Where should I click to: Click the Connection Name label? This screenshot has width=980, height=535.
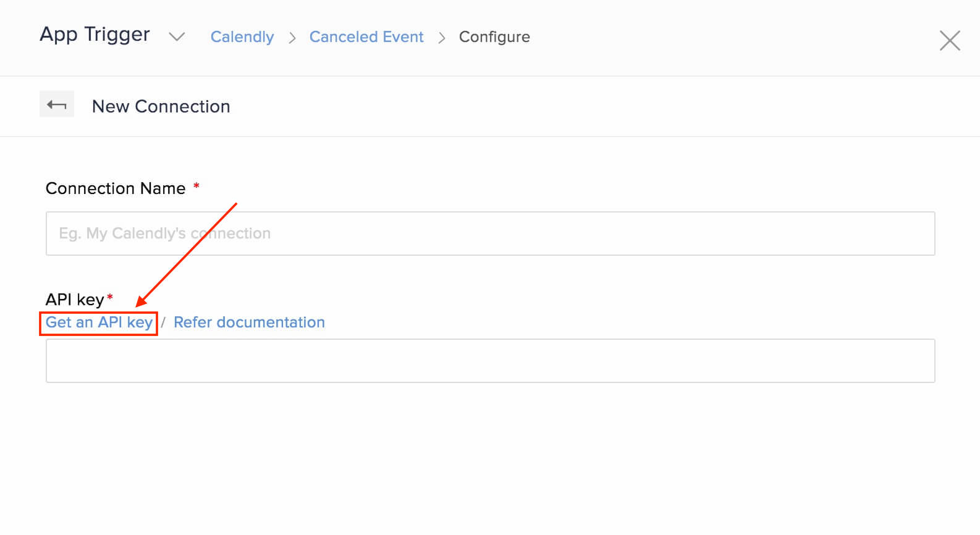click(x=116, y=188)
